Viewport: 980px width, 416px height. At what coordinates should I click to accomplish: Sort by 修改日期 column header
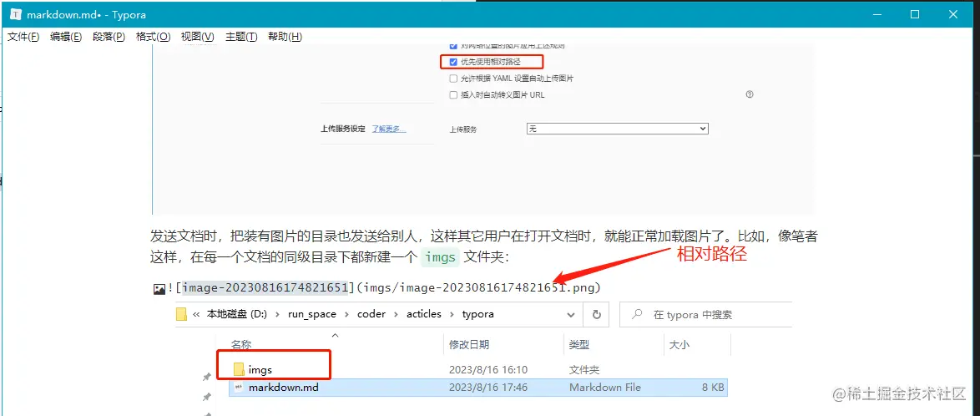[469, 345]
